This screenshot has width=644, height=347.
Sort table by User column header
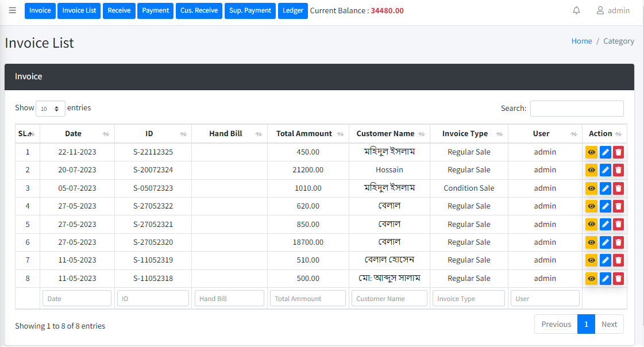point(545,133)
